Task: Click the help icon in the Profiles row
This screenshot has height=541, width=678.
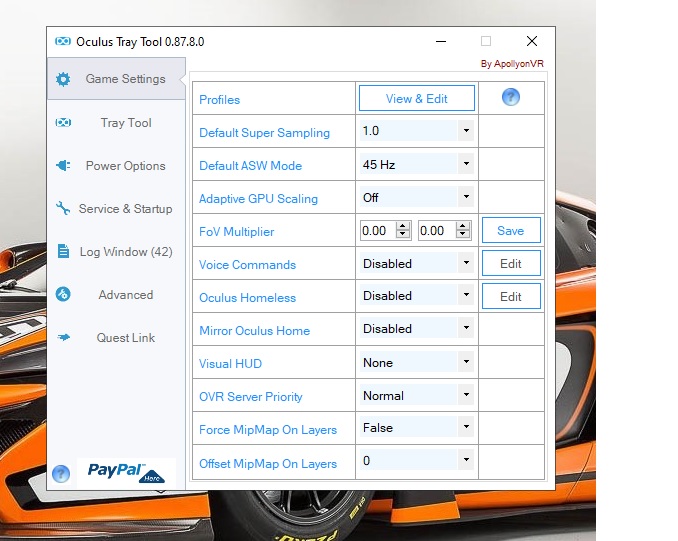Action: point(511,97)
